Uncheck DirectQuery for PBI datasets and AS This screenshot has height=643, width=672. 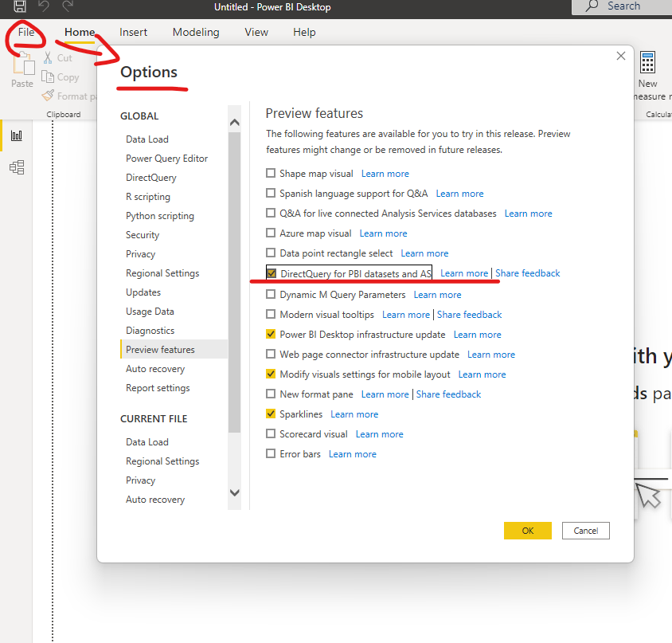pyautogui.click(x=272, y=273)
